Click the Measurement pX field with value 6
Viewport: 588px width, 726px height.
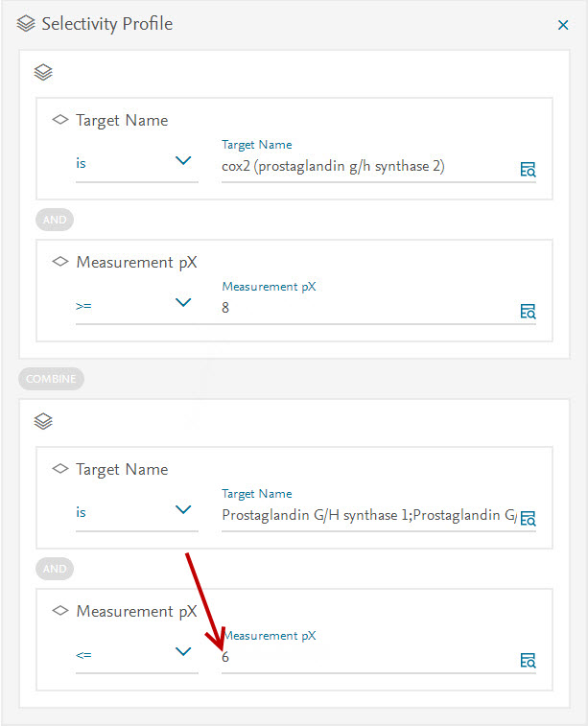point(365,658)
